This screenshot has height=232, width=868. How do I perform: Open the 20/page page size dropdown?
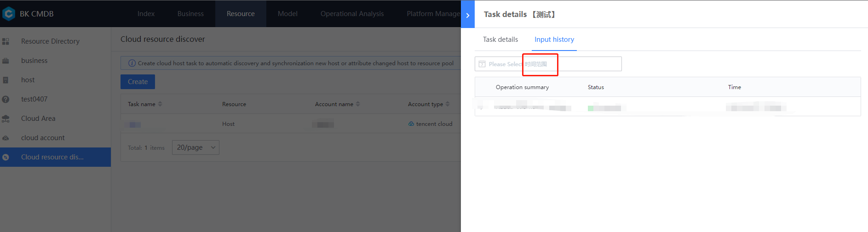coord(195,147)
